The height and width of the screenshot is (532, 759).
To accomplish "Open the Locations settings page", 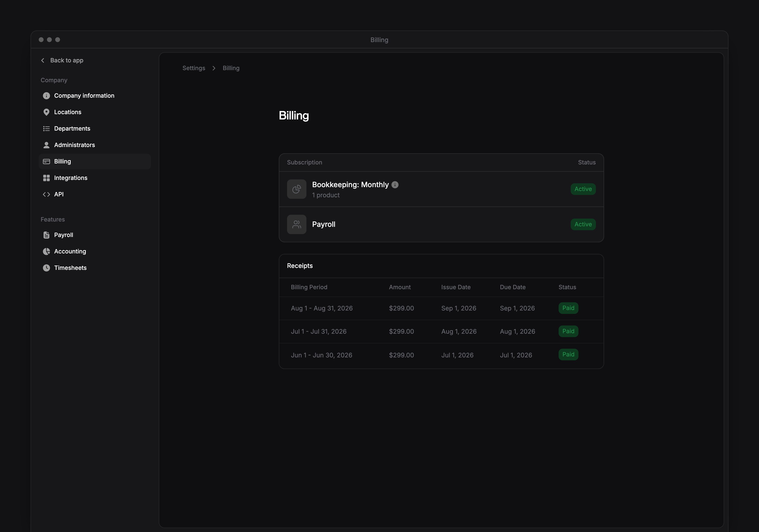I will pyautogui.click(x=95, y=112).
